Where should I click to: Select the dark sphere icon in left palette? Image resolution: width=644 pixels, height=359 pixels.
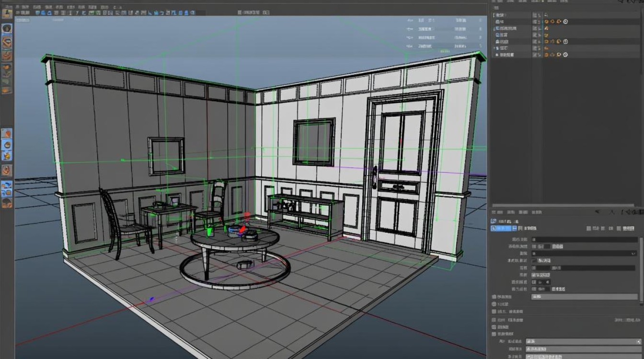(x=7, y=28)
